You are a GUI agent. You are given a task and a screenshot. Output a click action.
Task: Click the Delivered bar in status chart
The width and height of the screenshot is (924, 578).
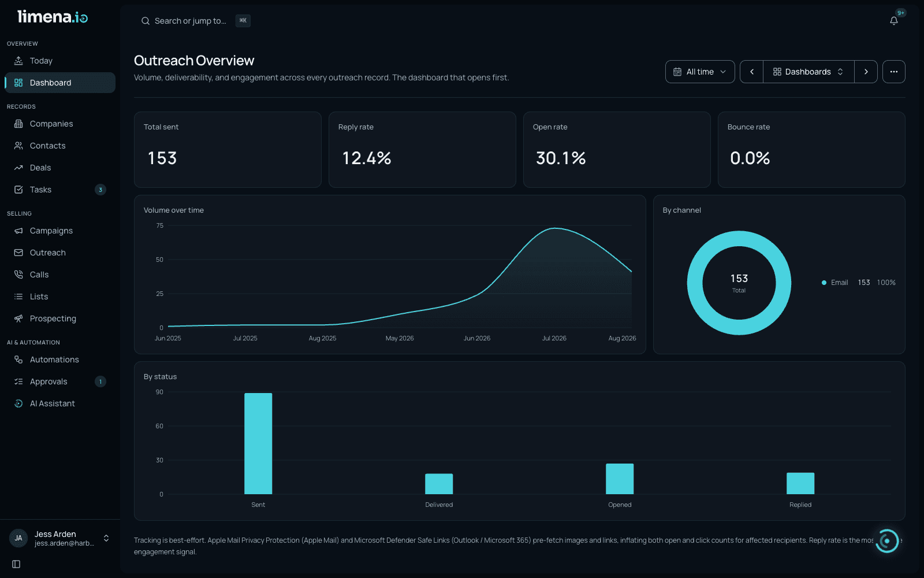439,484
